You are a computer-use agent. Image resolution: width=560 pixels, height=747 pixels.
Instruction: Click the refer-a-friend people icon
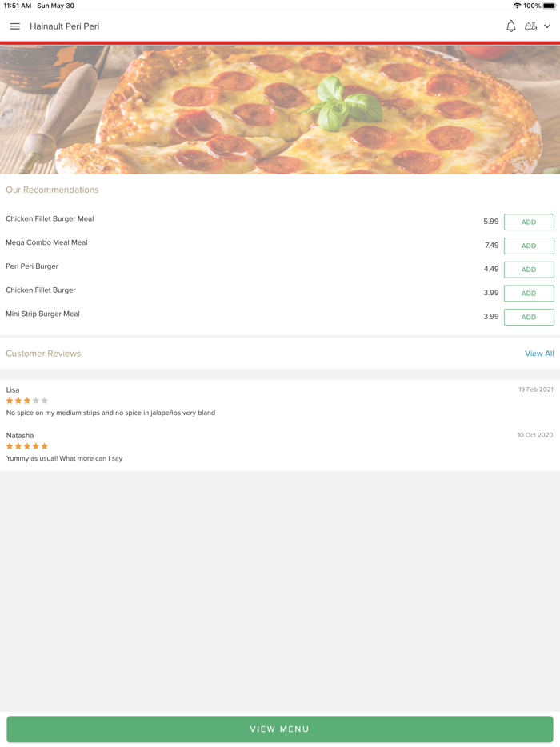[x=531, y=26]
